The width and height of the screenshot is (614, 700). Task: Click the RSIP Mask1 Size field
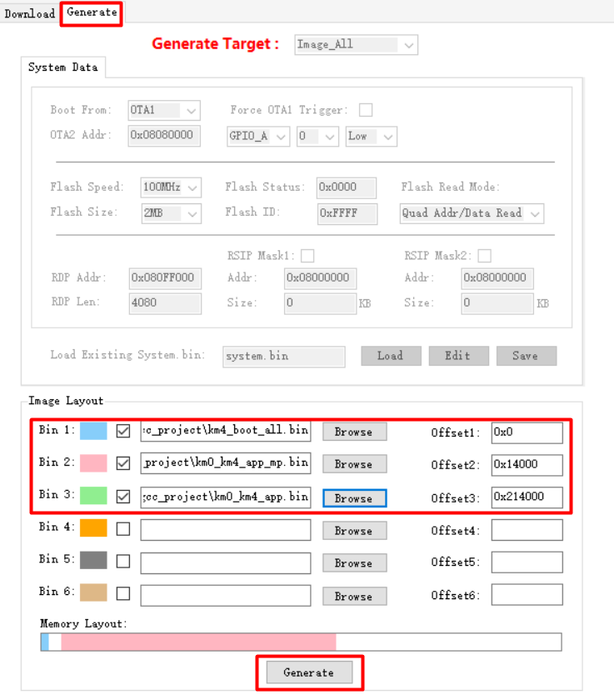(321, 303)
